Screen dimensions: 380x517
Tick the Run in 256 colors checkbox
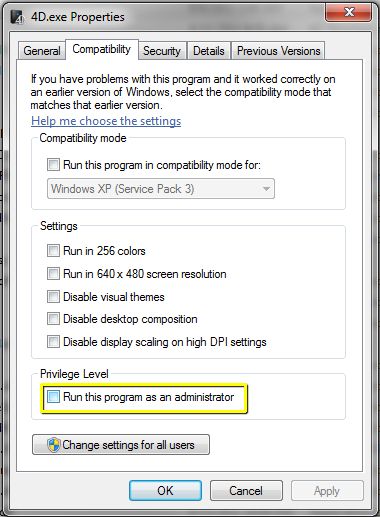point(53,251)
